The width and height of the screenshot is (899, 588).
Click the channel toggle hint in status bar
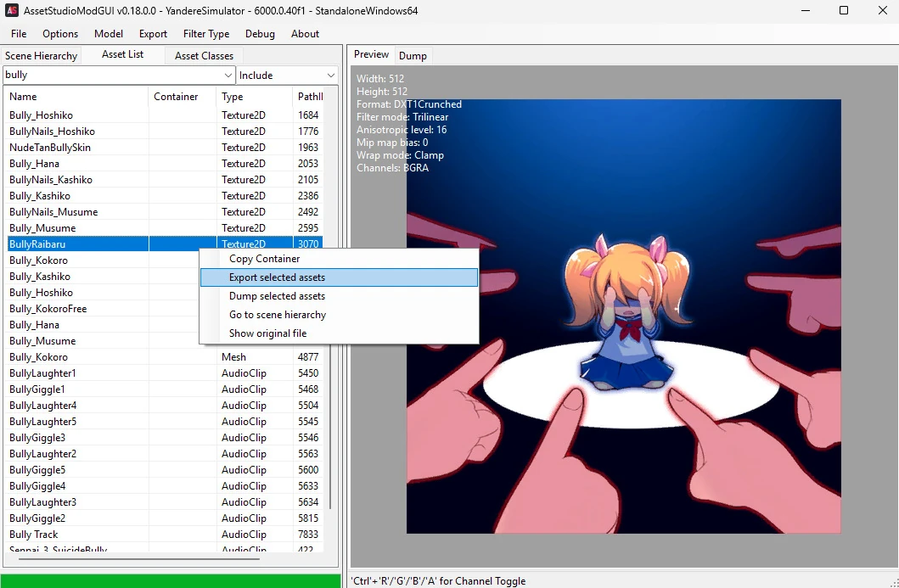(438, 581)
